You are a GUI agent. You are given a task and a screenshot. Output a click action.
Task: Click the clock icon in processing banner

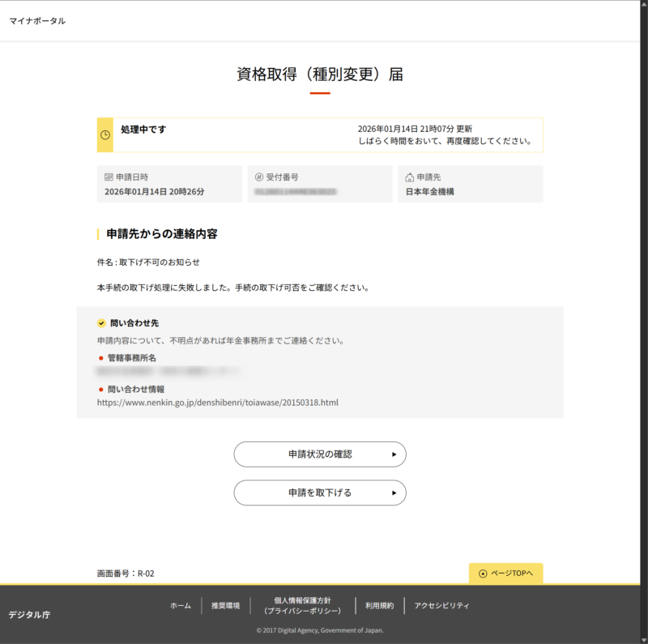coord(105,134)
